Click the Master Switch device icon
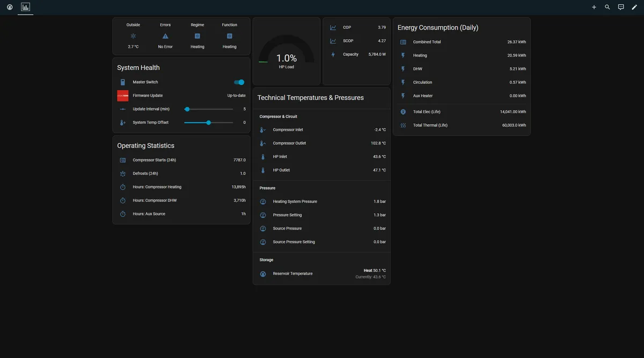Image resolution: width=644 pixels, height=358 pixels. coord(123,82)
